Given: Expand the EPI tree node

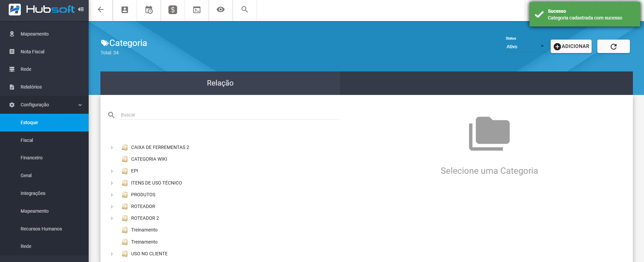Looking at the screenshot, I should (112, 171).
